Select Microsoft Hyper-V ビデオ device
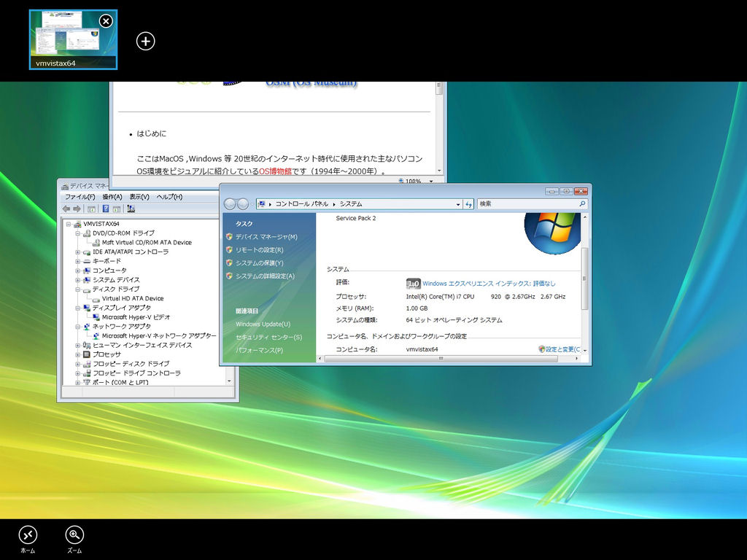The image size is (747, 560). click(136, 317)
